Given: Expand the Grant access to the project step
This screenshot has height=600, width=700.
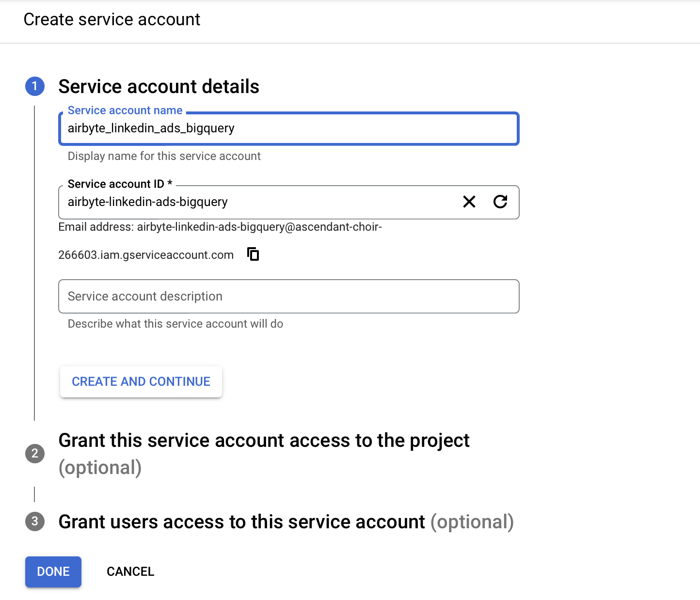Looking at the screenshot, I should tap(264, 440).
